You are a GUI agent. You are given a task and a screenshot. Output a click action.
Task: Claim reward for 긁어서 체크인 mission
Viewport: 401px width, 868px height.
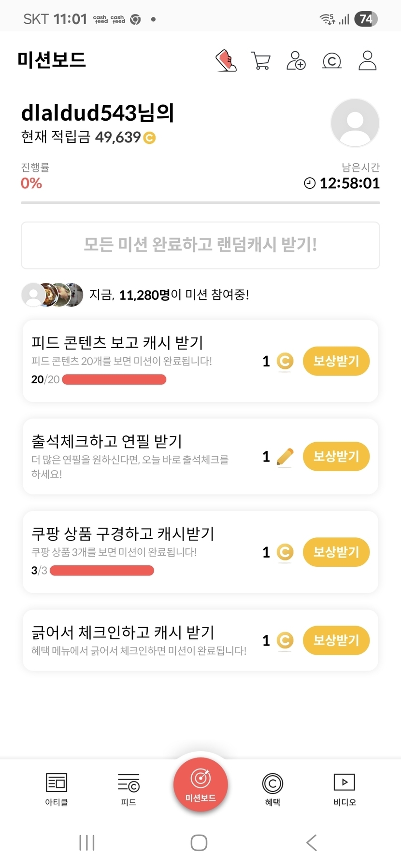click(336, 641)
